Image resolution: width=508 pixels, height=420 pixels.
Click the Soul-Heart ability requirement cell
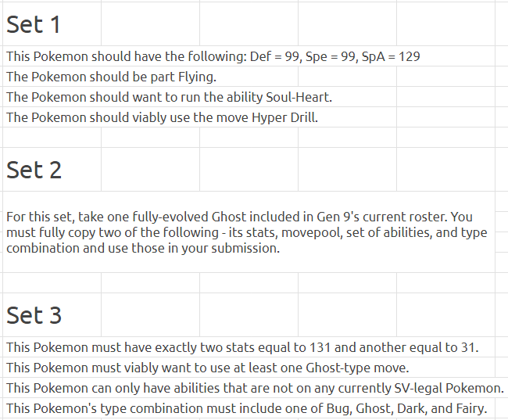coord(199,97)
